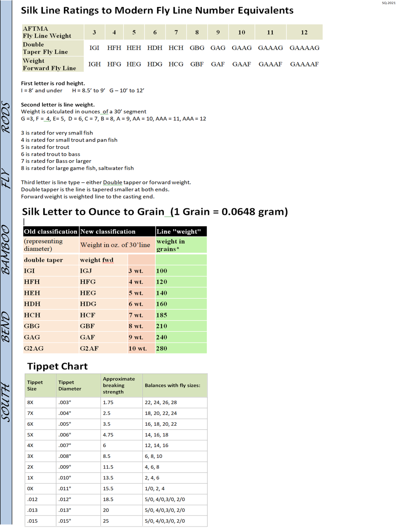
Task: Click the 'SOUTH' sidebar text
Action: 6,402
